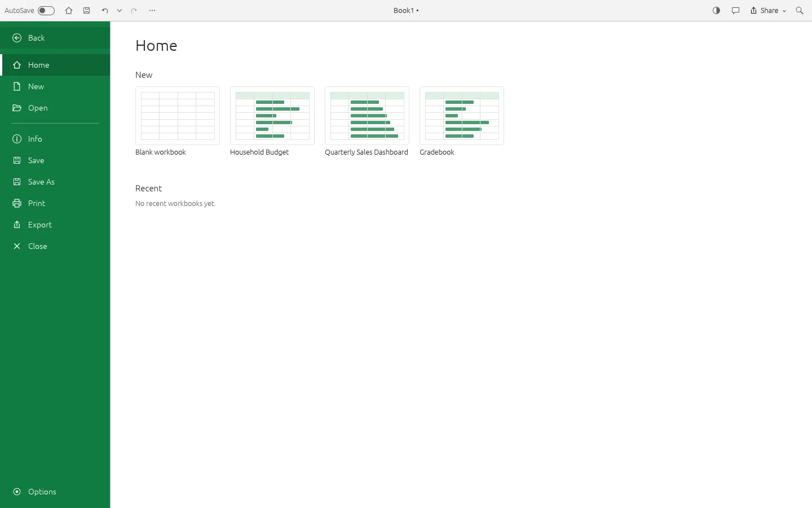Image resolution: width=812 pixels, height=508 pixels.
Task: Toggle the AutoSave switch
Action: click(x=46, y=11)
